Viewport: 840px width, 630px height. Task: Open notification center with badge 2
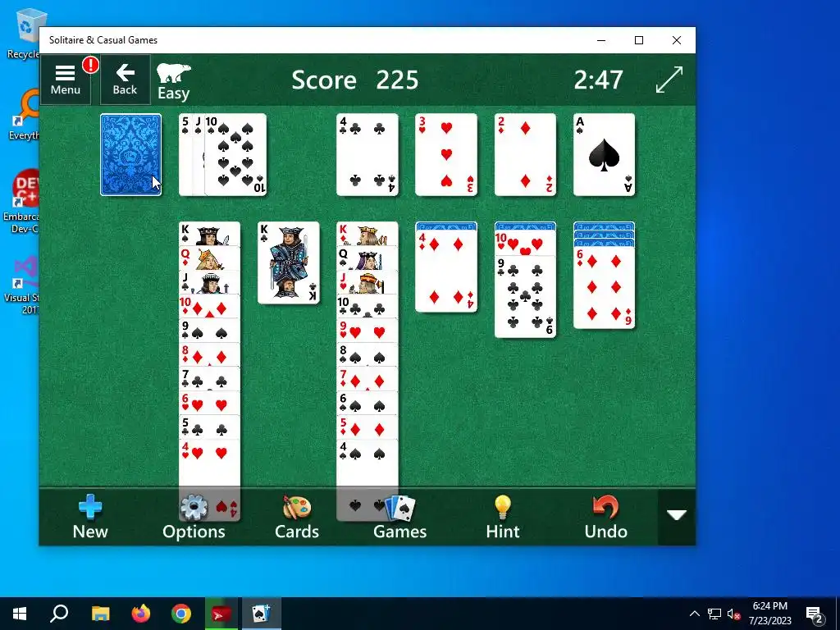click(815, 614)
